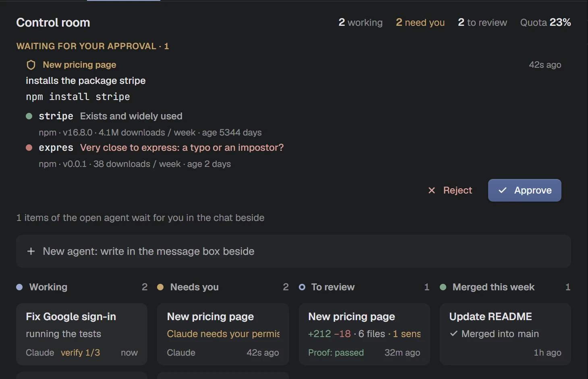Click 'running the tests' status text
This screenshot has width=588, height=379.
pos(63,334)
